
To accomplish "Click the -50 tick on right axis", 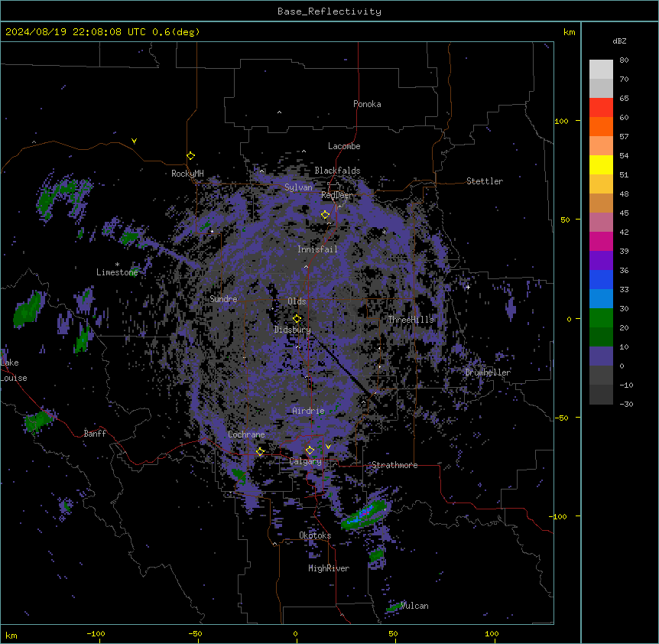I will tap(561, 418).
